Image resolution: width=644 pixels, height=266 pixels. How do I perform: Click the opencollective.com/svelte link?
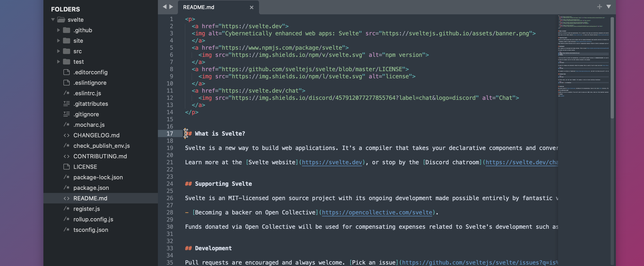[377, 213]
